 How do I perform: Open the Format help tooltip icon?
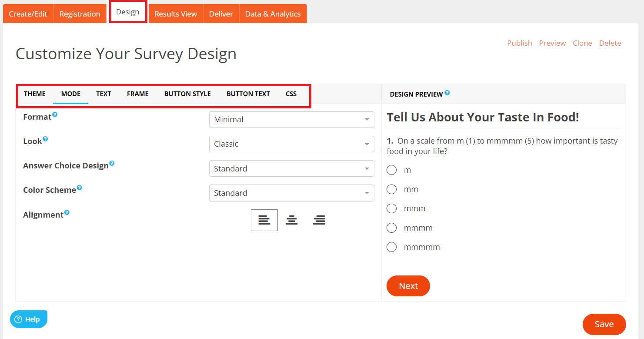tap(55, 114)
